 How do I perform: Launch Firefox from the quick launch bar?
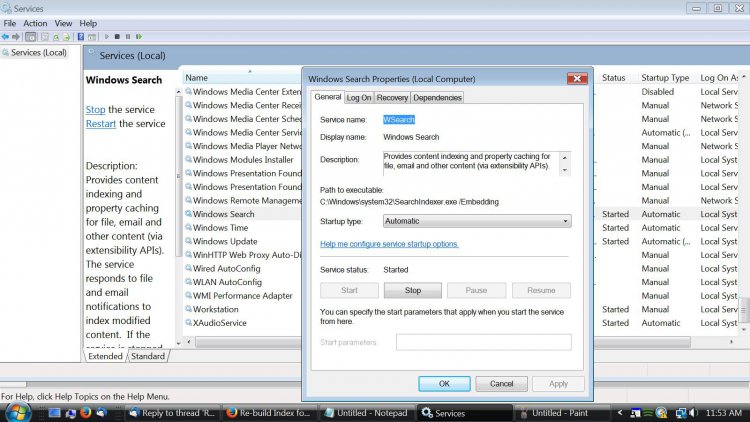point(86,412)
